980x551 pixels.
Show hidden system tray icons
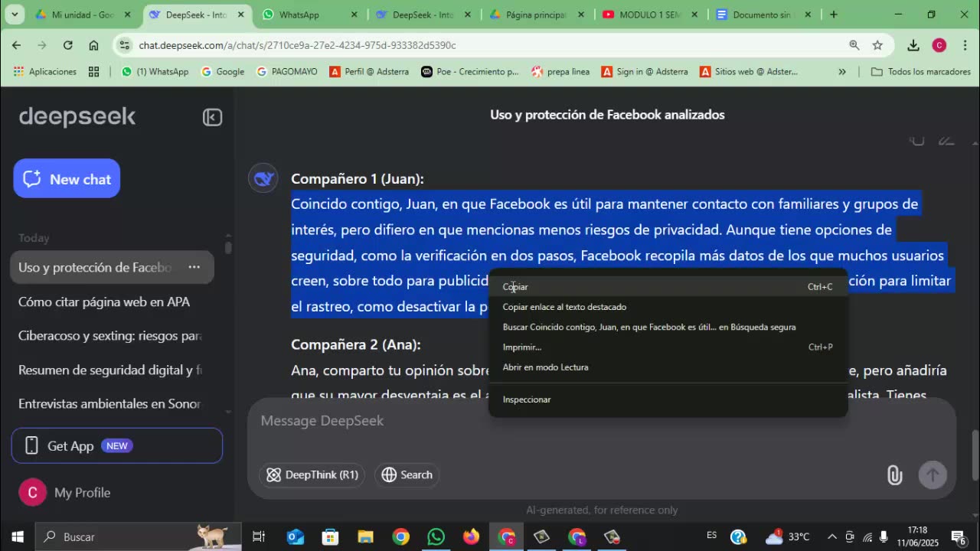coord(832,536)
